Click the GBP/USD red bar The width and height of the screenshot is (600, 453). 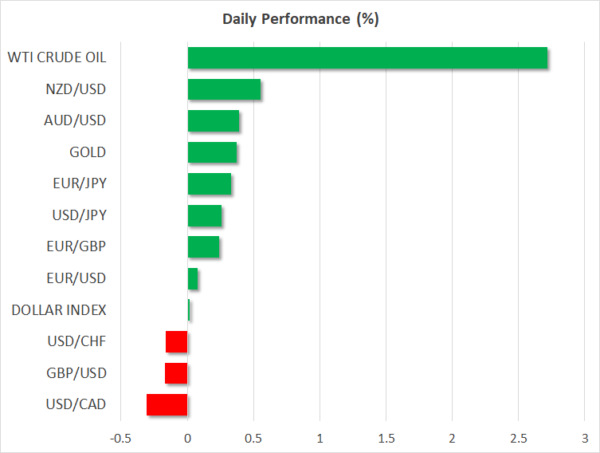click(176, 373)
